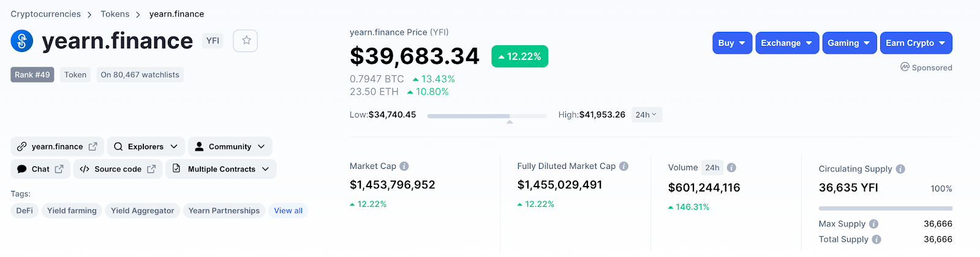Viewport: 980px width, 257px height.
Task: Change the 24h price range selector
Action: [x=646, y=115]
